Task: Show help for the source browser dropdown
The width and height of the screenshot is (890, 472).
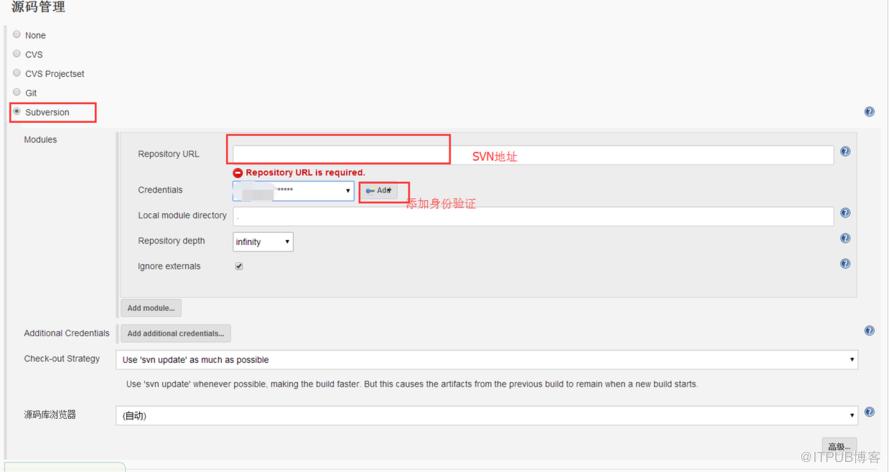Action: 869,412
